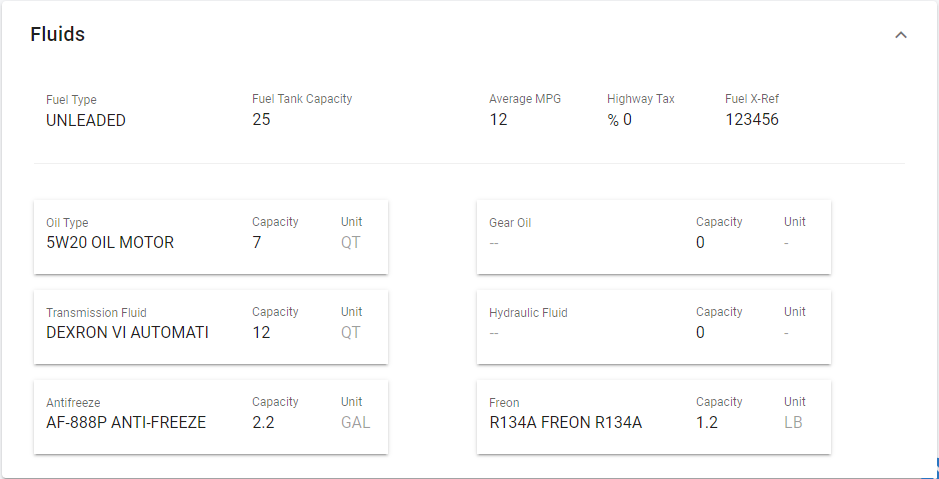Click the oil capacity value 7
939x479 pixels.
257,243
